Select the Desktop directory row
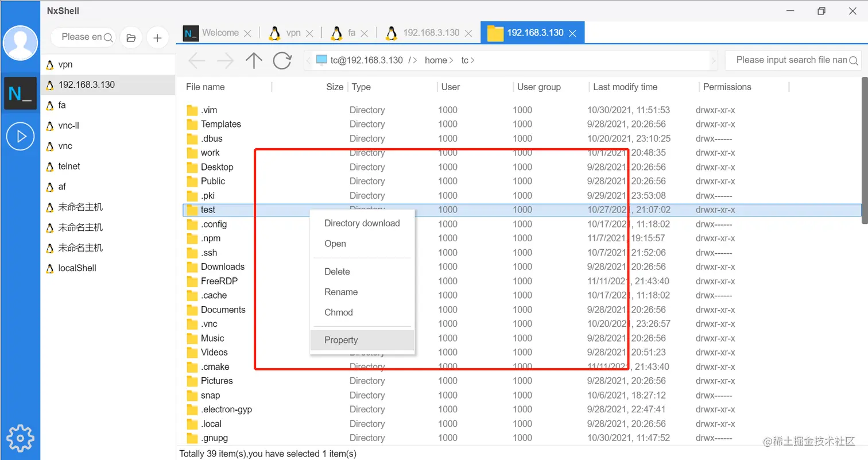The height and width of the screenshot is (460, 868). pyautogui.click(x=522, y=167)
